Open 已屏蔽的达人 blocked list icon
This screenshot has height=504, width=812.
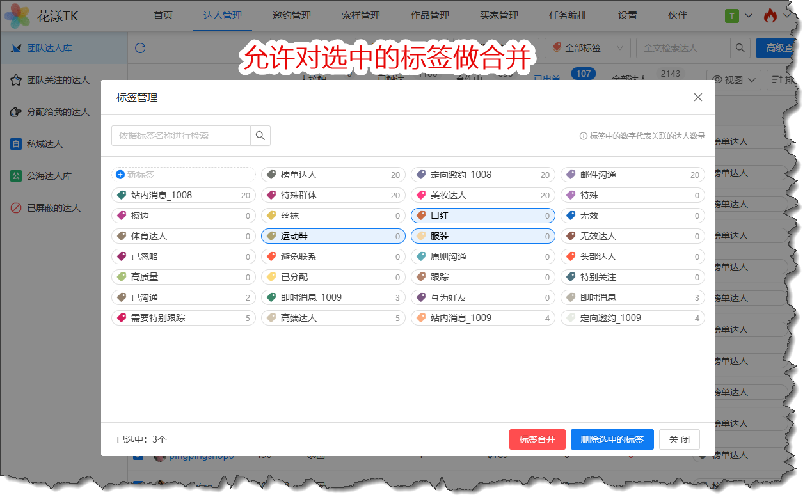(17, 208)
